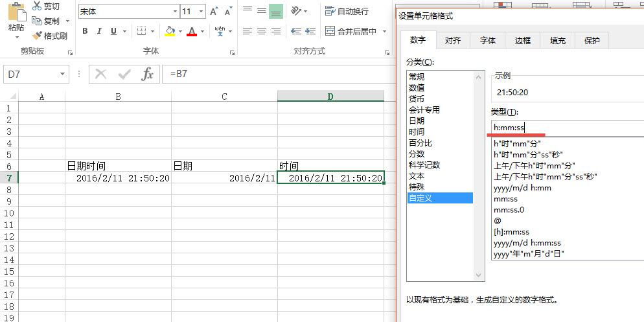Expand the font color dropdown arrow
This screenshot has width=644, height=322.
coord(202,31)
